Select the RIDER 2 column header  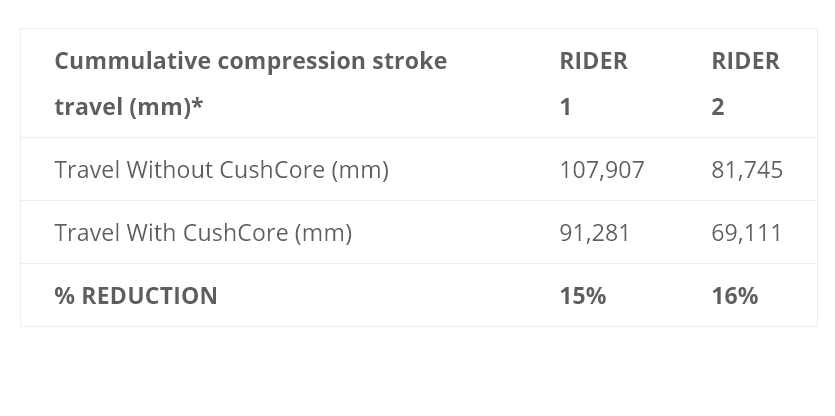pos(745,84)
